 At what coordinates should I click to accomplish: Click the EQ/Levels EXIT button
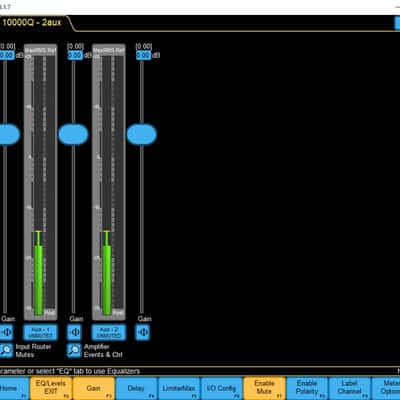point(51,388)
